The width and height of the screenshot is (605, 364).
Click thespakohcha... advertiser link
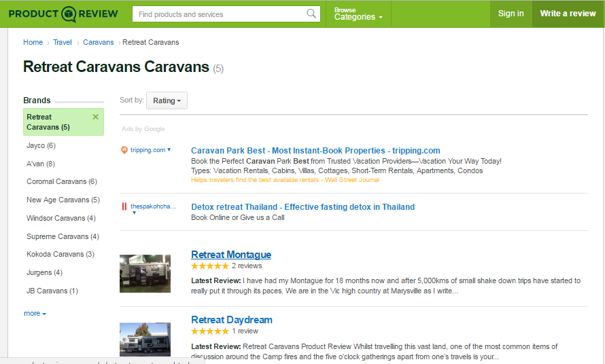click(153, 206)
